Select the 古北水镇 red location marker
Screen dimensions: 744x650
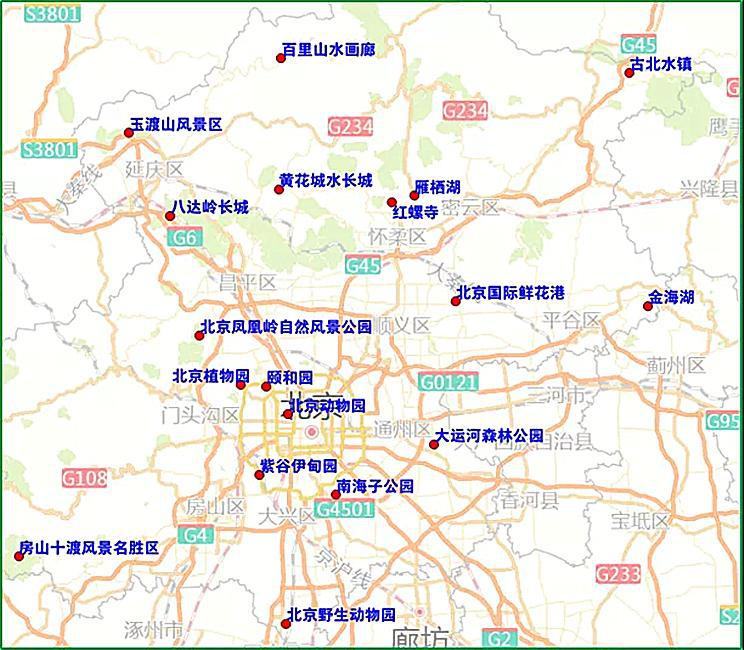(x=629, y=72)
